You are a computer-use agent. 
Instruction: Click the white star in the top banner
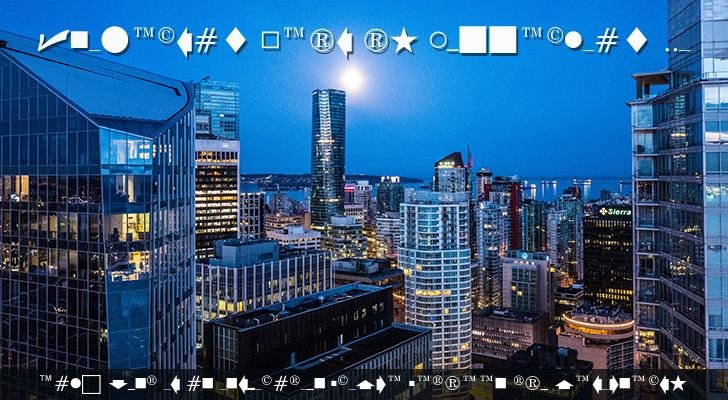[x=404, y=41]
